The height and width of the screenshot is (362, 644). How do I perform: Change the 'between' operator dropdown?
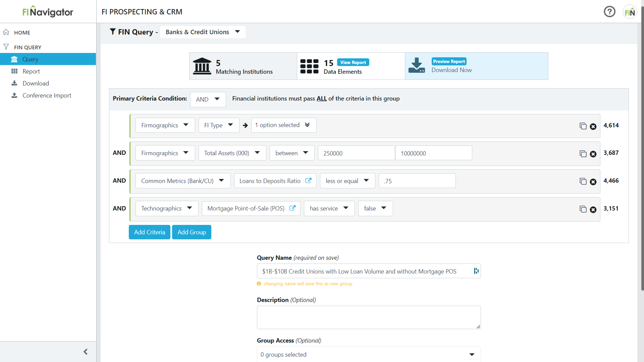point(292,153)
